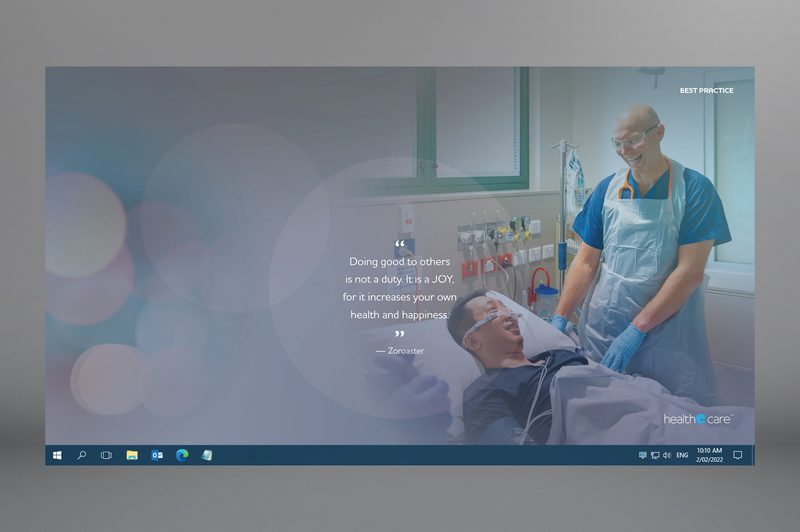Click the "Doing good to others" quote line
Screen dimensions: 800x532
click(x=400, y=262)
